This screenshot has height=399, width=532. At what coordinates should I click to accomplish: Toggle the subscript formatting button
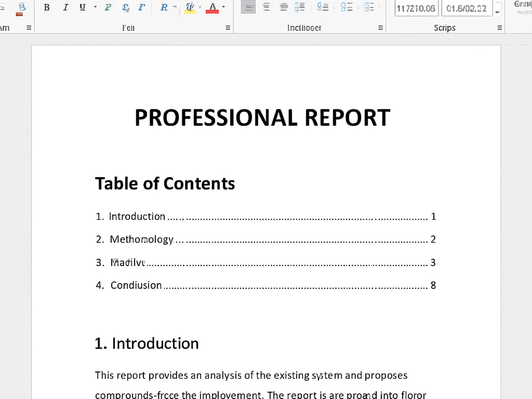point(126,7)
